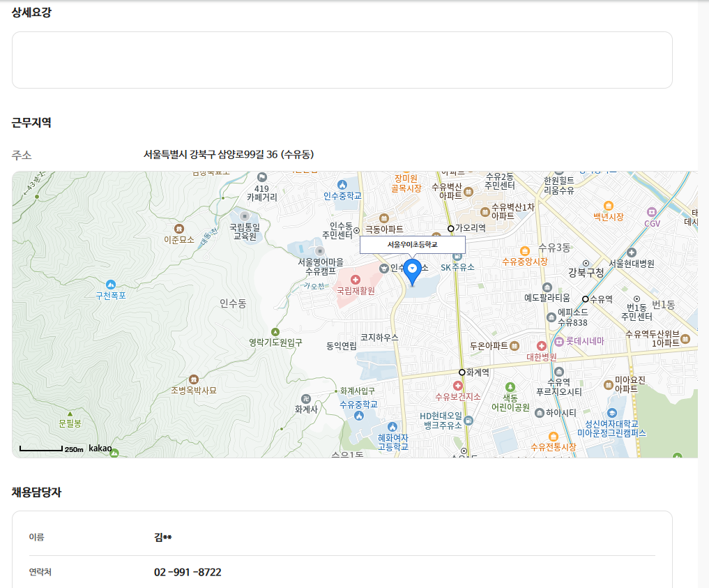
Task: Click the 수유중앙시장 market icon
Action: [x=524, y=250]
